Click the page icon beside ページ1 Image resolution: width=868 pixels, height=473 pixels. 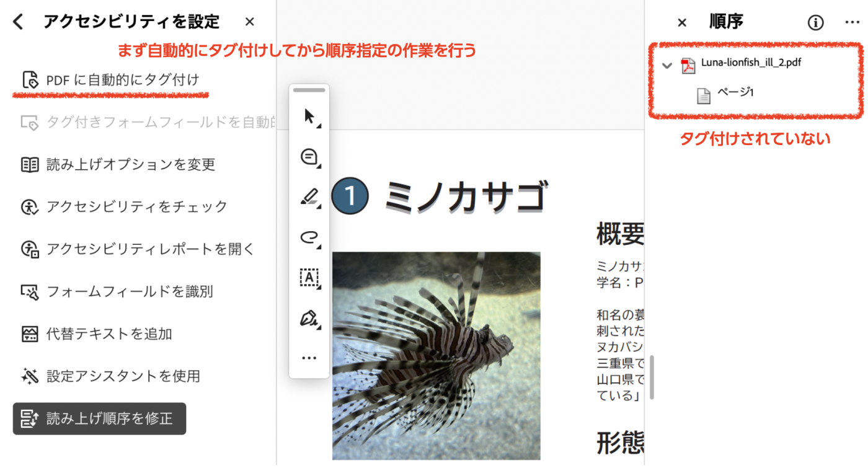[x=703, y=95]
